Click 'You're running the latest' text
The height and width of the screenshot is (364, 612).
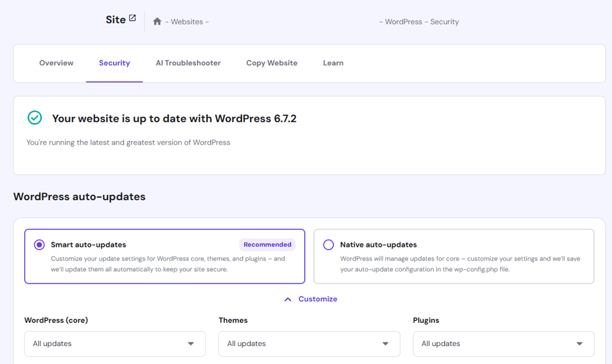[128, 142]
